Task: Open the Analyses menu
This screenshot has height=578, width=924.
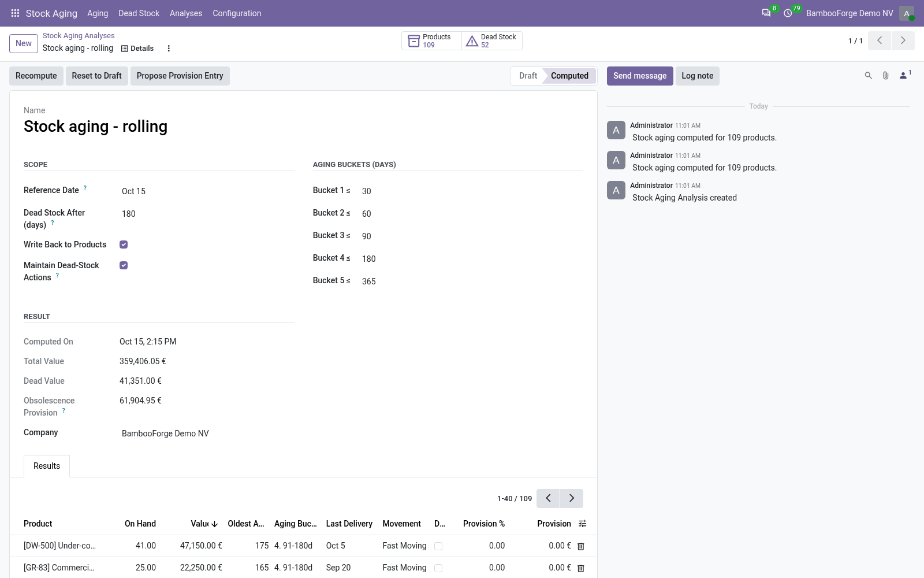Action: coord(186,13)
